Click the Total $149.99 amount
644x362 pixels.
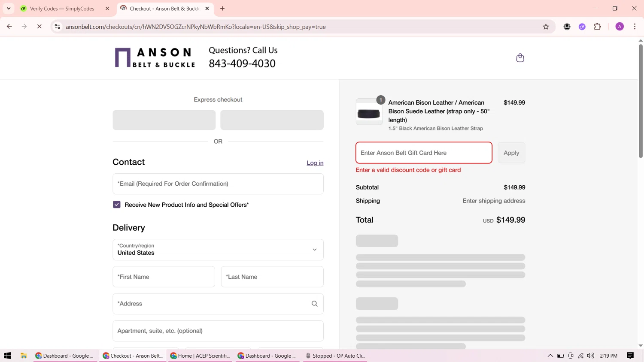click(x=510, y=220)
